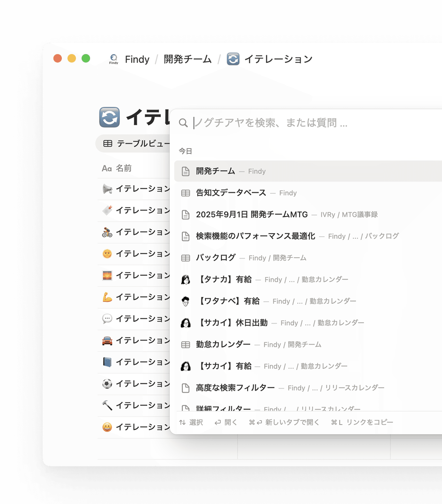
Task: Click the 勤怠カレンダー table icon
Action: [186, 344]
